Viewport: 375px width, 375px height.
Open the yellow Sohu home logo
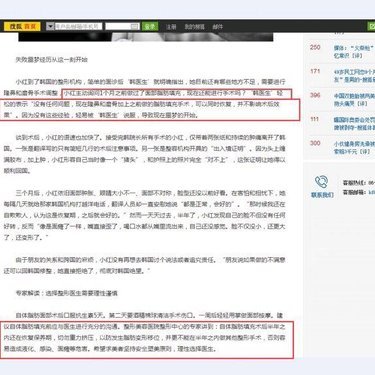coord(22,26)
